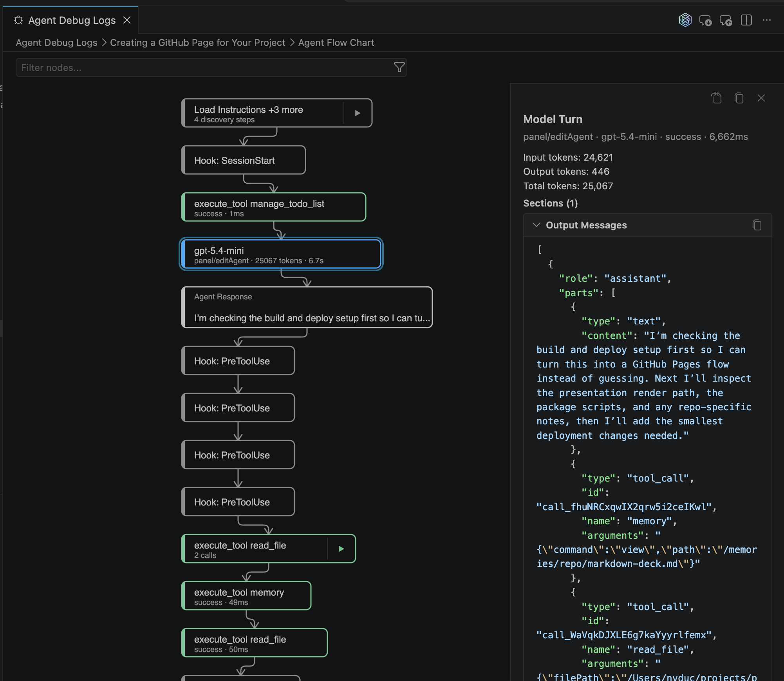Viewport: 784px width, 681px height.
Task: Close the Model Turn details panel
Action: 761,98
